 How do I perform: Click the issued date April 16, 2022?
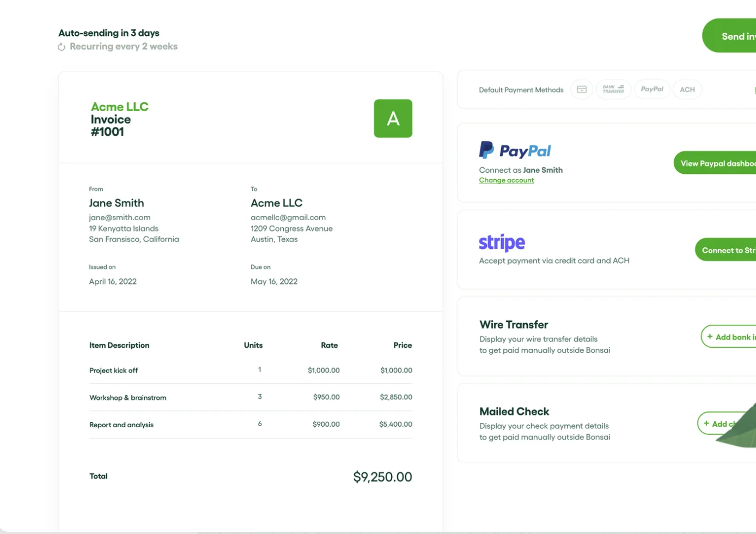[113, 281]
